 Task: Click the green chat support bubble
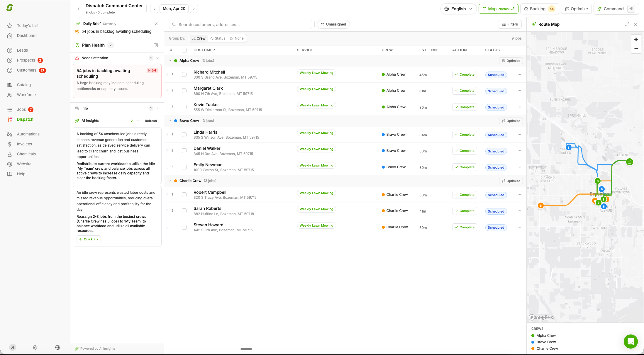631,341
